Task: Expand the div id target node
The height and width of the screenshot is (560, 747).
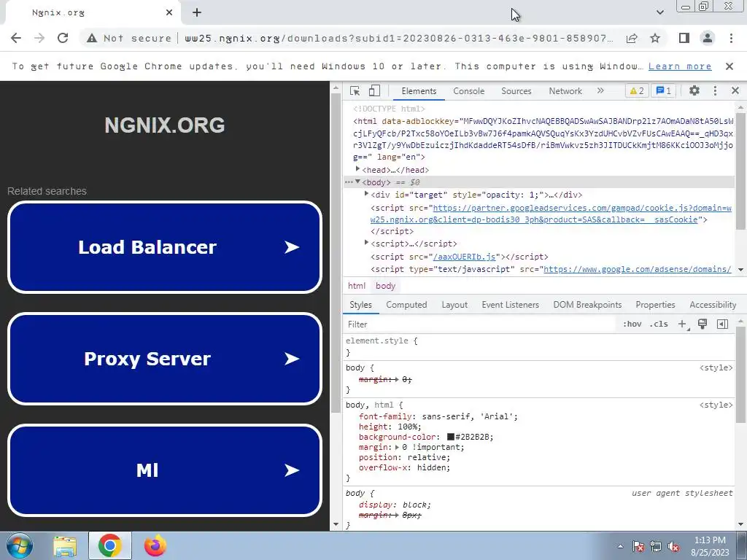Action: point(366,194)
